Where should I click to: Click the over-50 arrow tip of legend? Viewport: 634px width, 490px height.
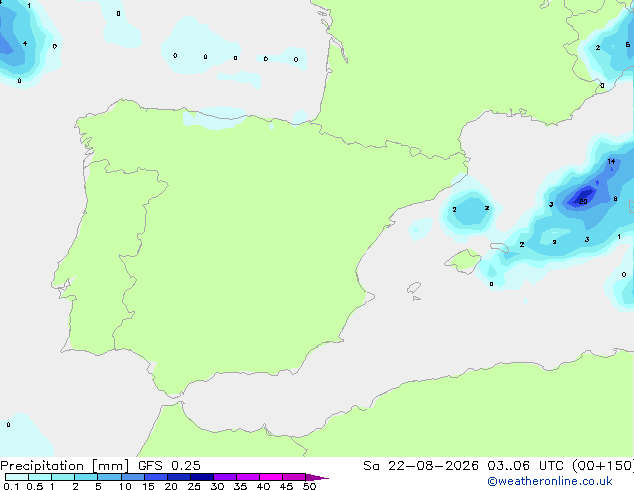[x=317, y=477]
